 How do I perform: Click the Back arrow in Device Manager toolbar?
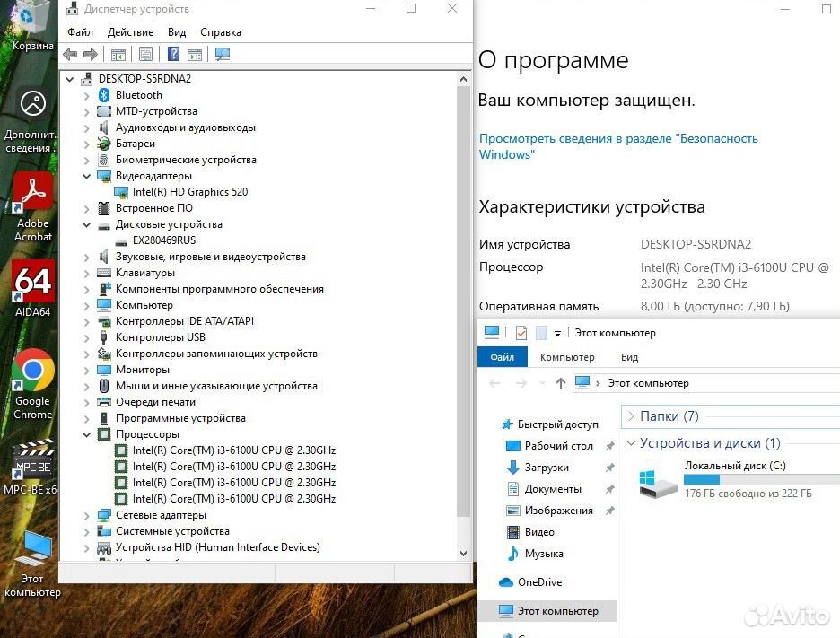click(x=70, y=54)
